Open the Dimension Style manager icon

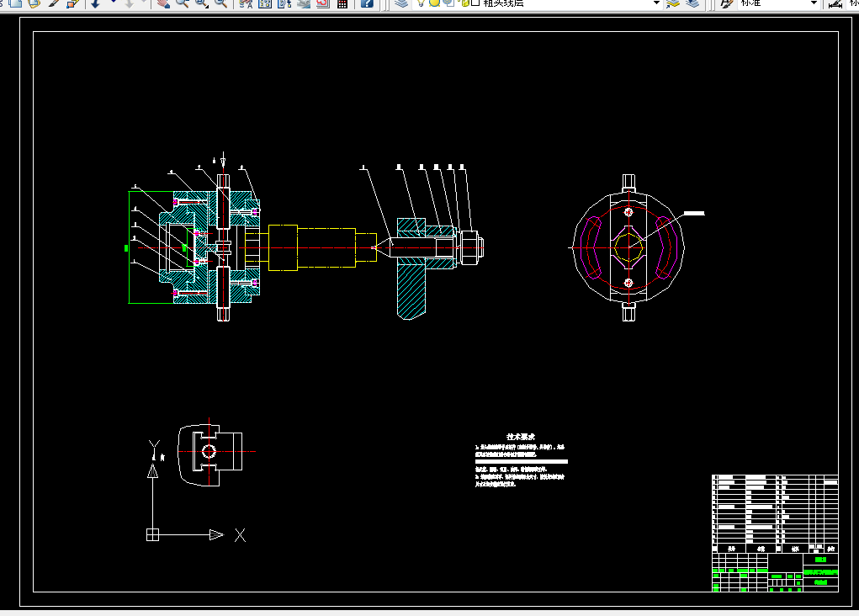835,3
